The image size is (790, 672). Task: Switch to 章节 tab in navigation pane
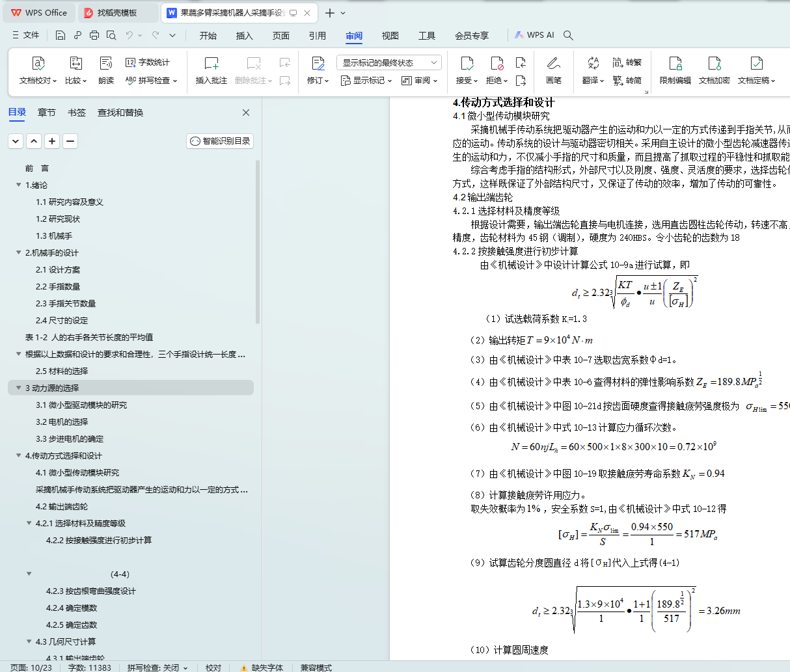click(x=47, y=113)
